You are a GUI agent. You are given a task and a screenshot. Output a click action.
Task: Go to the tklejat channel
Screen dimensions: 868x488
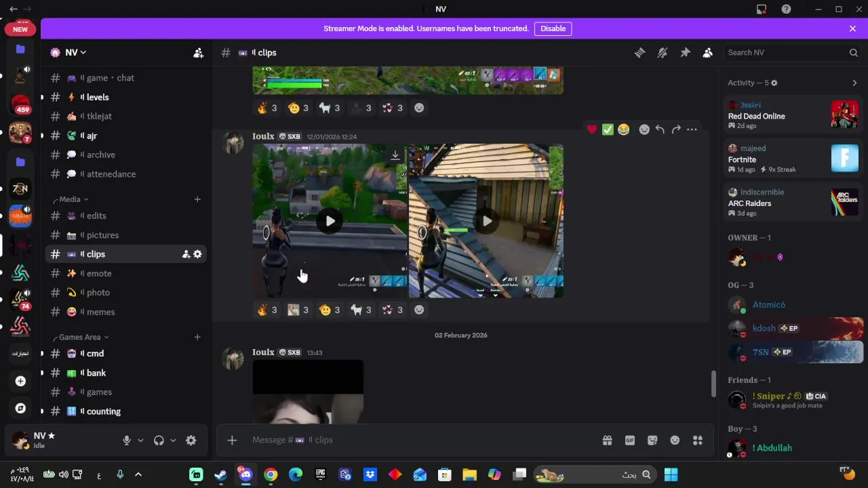click(125, 116)
